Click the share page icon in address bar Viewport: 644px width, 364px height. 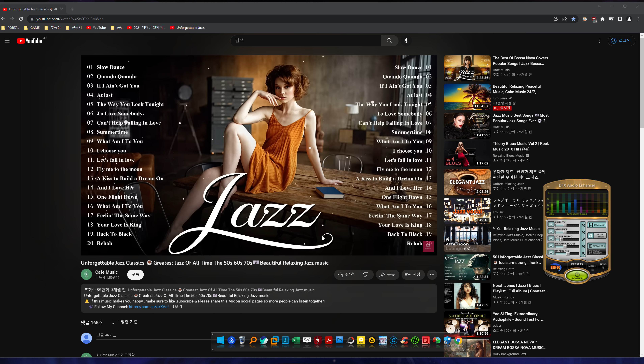pyautogui.click(x=564, y=19)
